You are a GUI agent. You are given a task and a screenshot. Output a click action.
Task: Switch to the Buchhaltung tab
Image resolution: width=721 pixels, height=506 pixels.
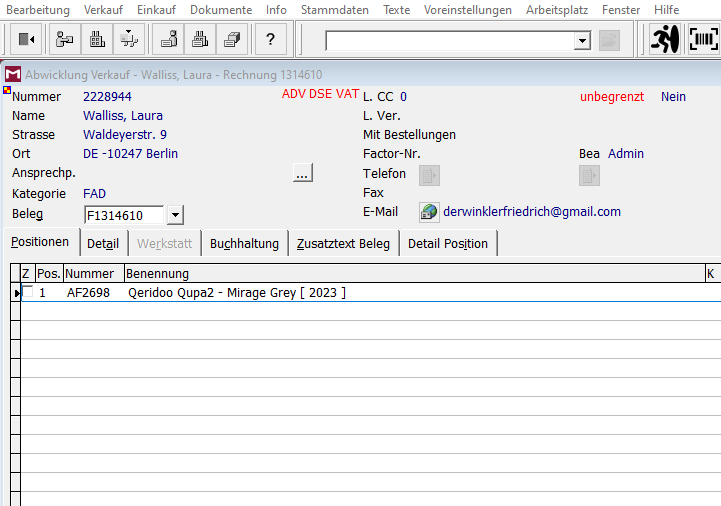point(244,243)
